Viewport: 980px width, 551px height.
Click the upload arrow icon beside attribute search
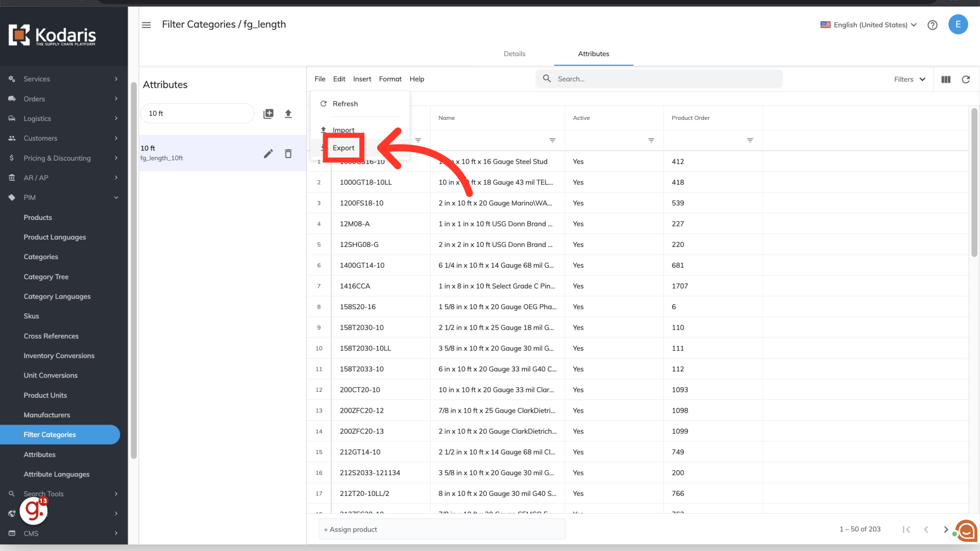point(288,114)
